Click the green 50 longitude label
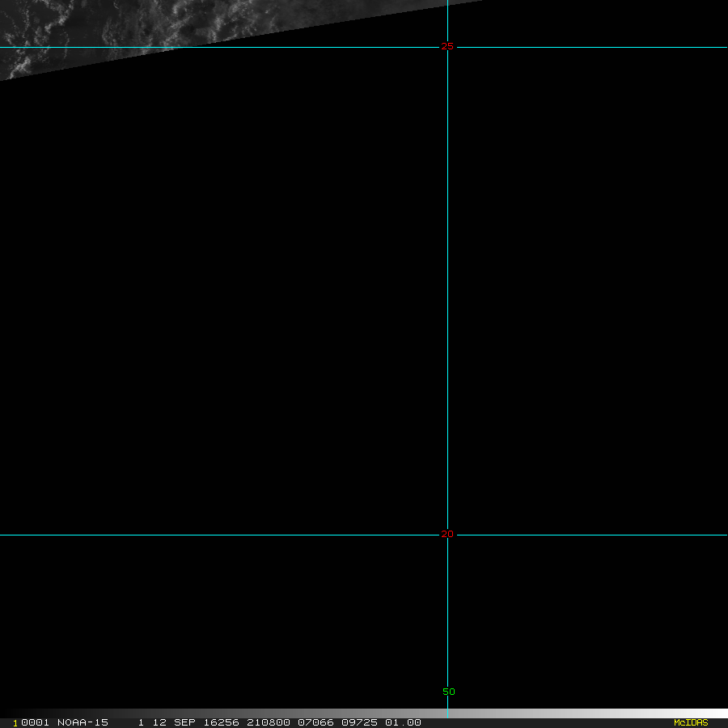Viewport: 728px width, 728px height. pyautogui.click(x=449, y=692)
